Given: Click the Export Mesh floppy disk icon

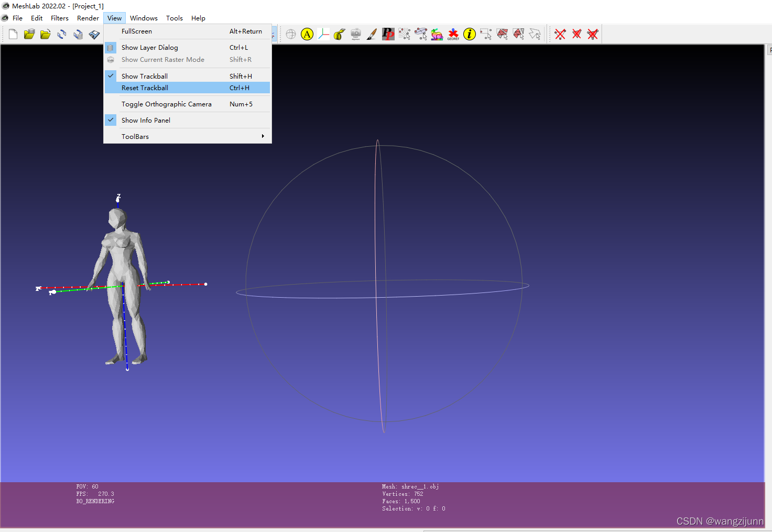Looking at the screenshot, I should (94, 35).
